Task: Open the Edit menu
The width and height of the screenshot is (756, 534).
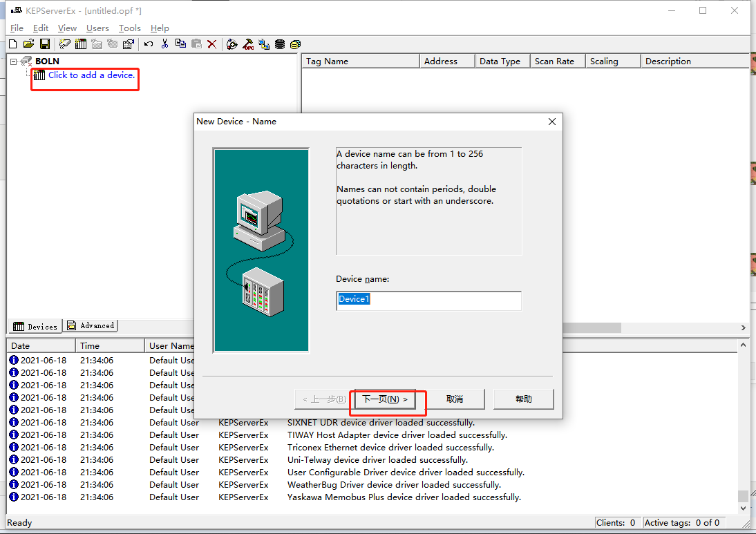Action: point(41,28)
